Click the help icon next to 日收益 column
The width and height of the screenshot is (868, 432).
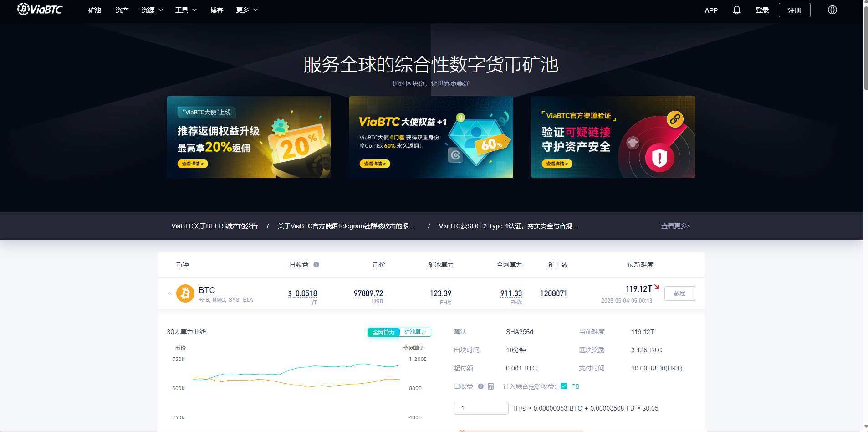317,265
